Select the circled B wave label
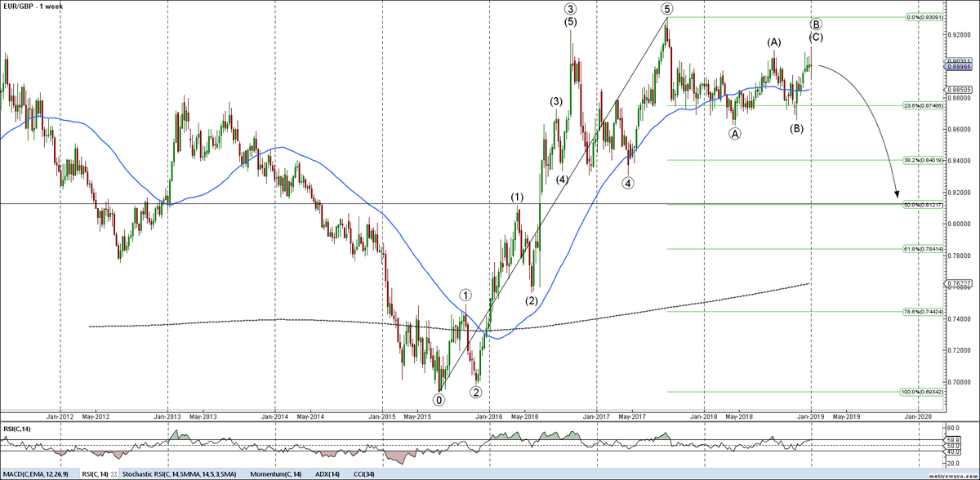980x480 pixels. [815, 24]
